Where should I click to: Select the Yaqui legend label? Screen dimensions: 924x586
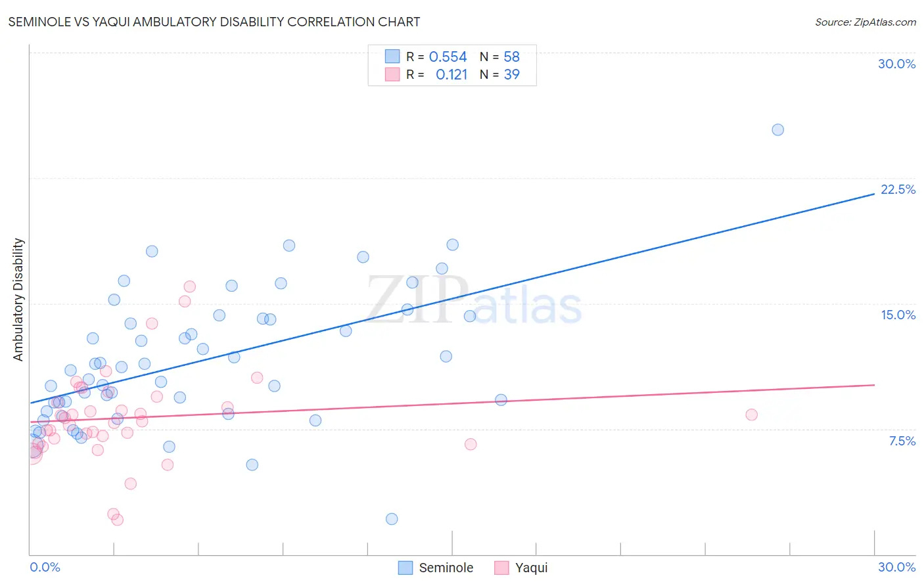click(x=531, y=568)
